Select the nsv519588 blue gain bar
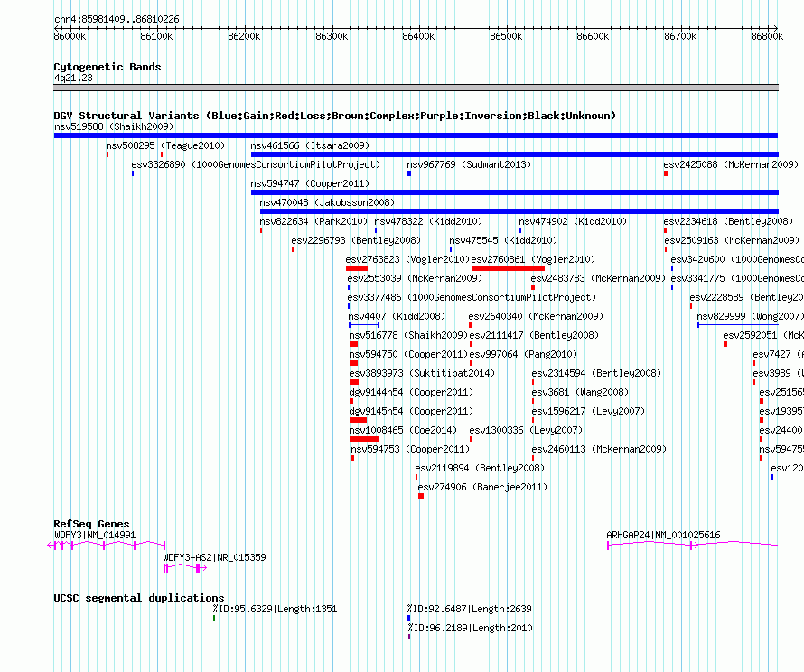The height and width of the screenshot is (672, 804). point(416,135)
